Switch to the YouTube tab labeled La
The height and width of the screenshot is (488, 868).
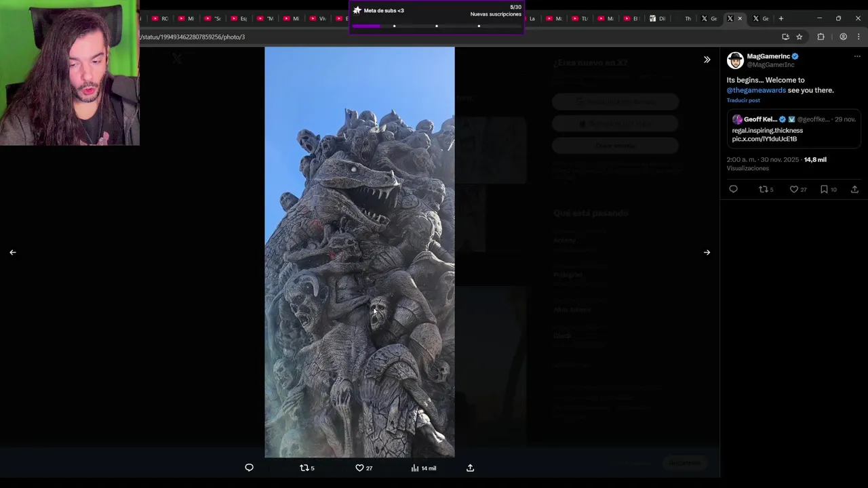(531, 18)
